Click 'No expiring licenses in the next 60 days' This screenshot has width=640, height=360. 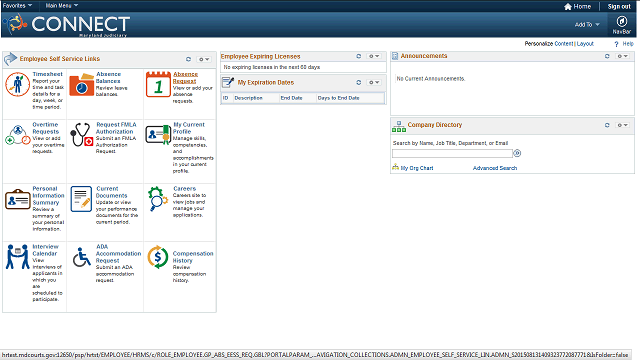click(271, 67)
